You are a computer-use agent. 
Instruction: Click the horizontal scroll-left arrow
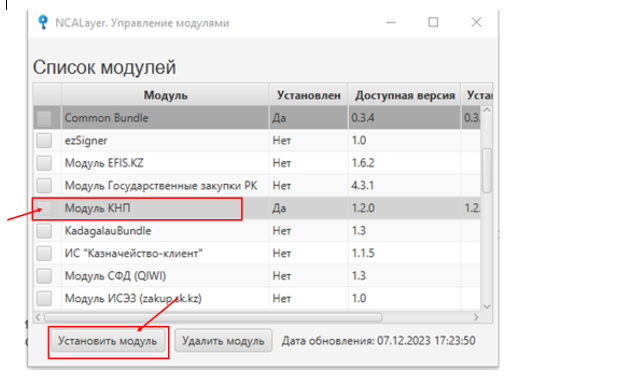tap(38, 317)
